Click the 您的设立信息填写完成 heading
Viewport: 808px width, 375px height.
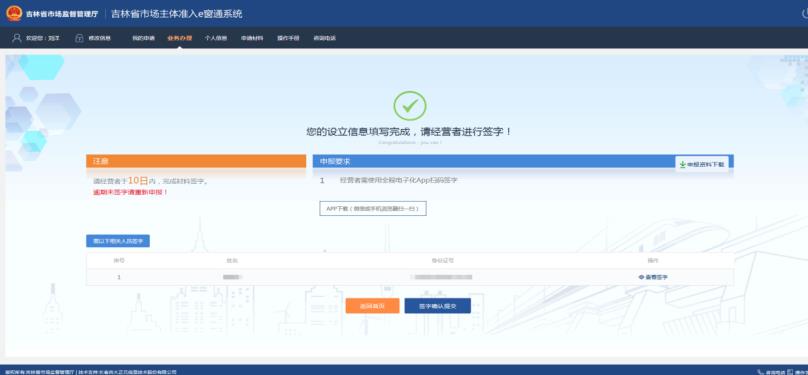pyautogui.click(x=410, y=132)
